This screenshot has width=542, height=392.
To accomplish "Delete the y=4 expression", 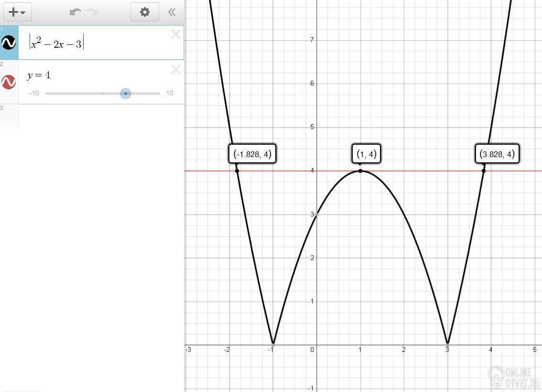I will 176,69.
